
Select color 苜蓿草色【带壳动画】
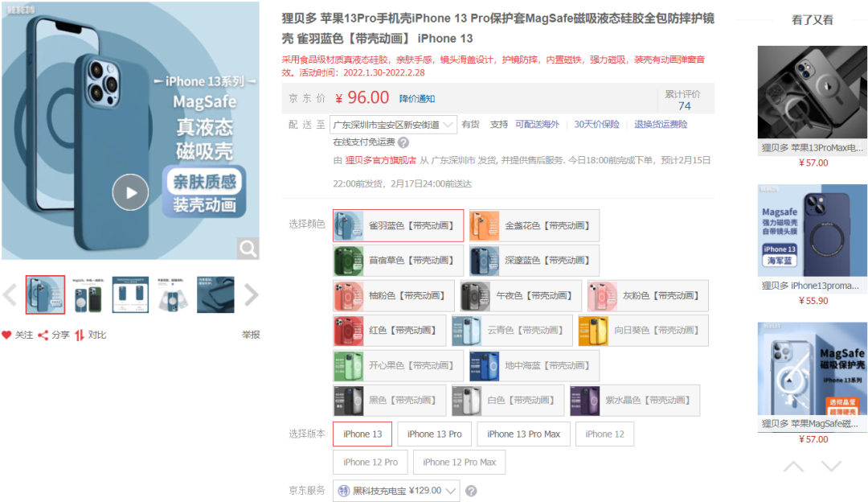398,261
